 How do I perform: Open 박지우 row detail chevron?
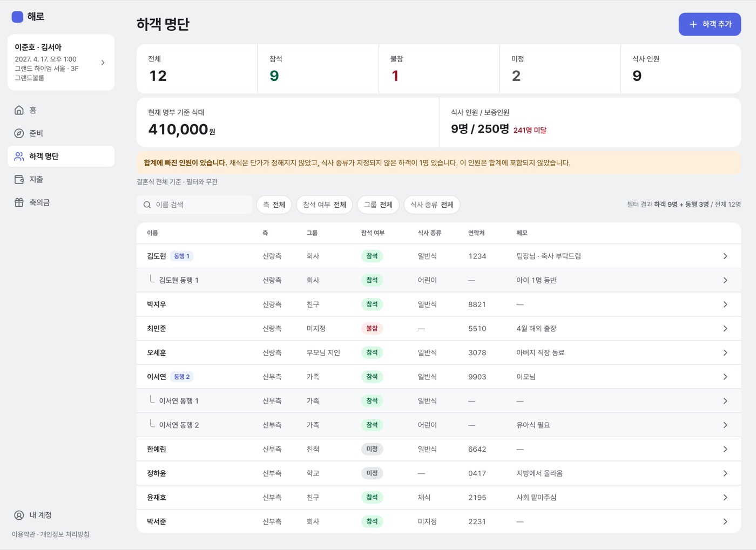725,304
